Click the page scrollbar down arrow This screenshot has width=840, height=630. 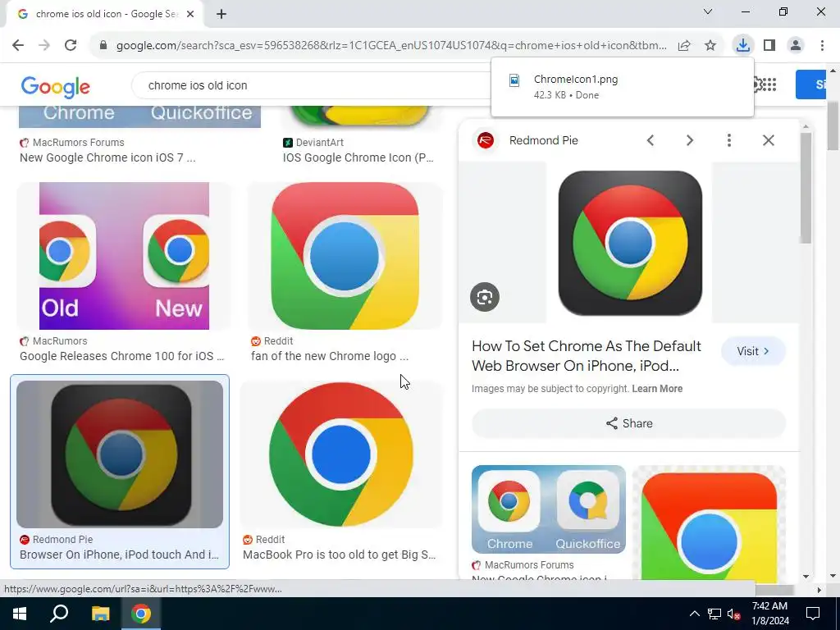click(x=833, y=576)
